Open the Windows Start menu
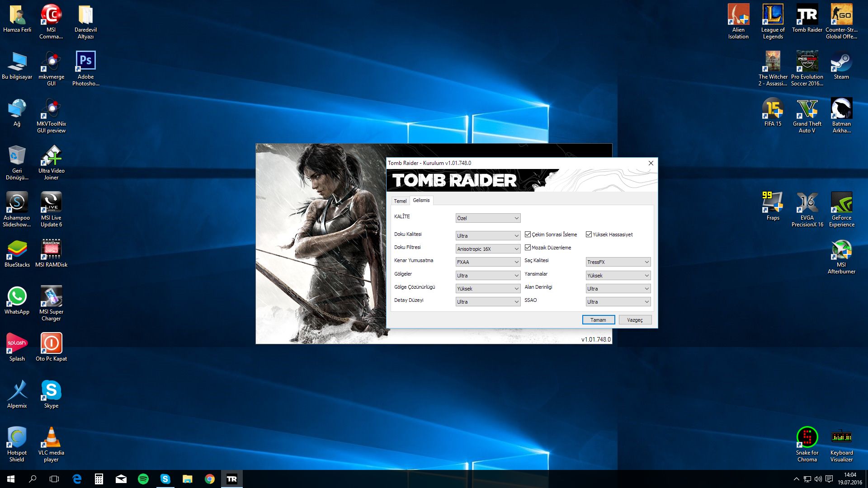This screenshot has width=868, height=488. 11,479
